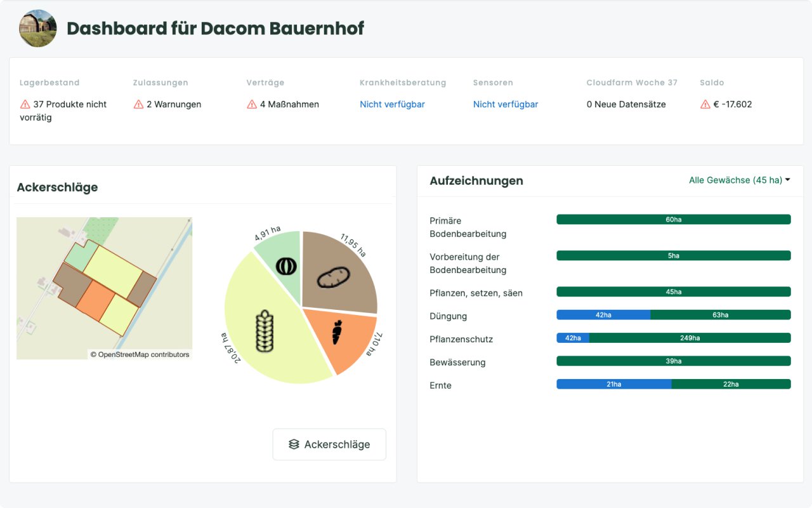Image resolution: width=812 pixels, height=508 pixels.
Task: Click green 249ha segment of Pflanzenschutz bar
Action: click(690, 338)
